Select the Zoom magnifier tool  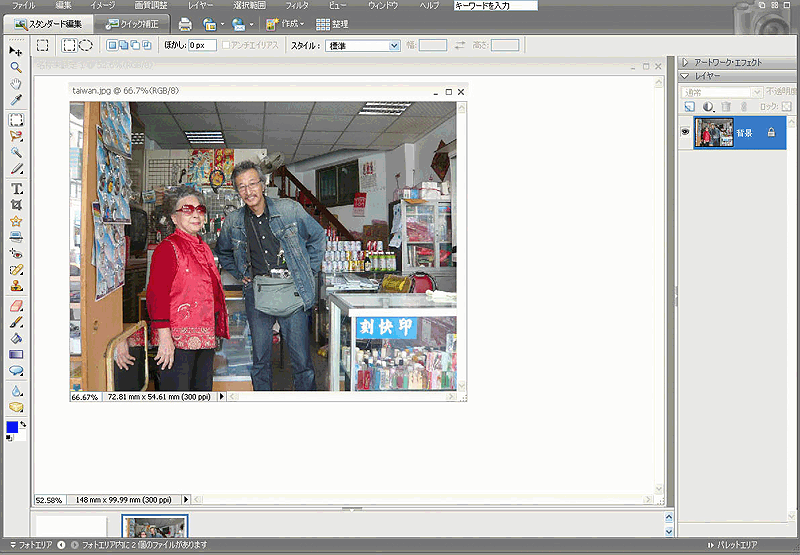pos(16,67)
